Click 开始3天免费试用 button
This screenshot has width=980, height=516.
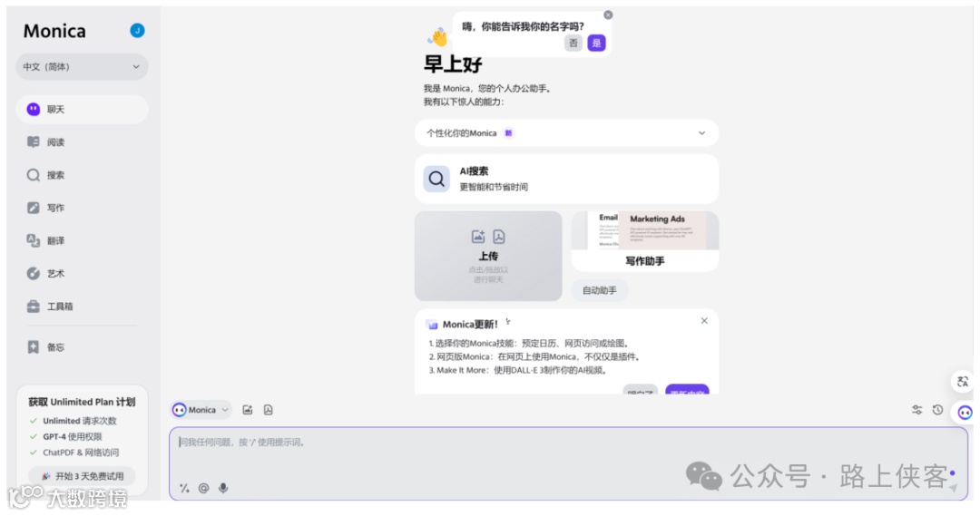click(x=82, y=476)
